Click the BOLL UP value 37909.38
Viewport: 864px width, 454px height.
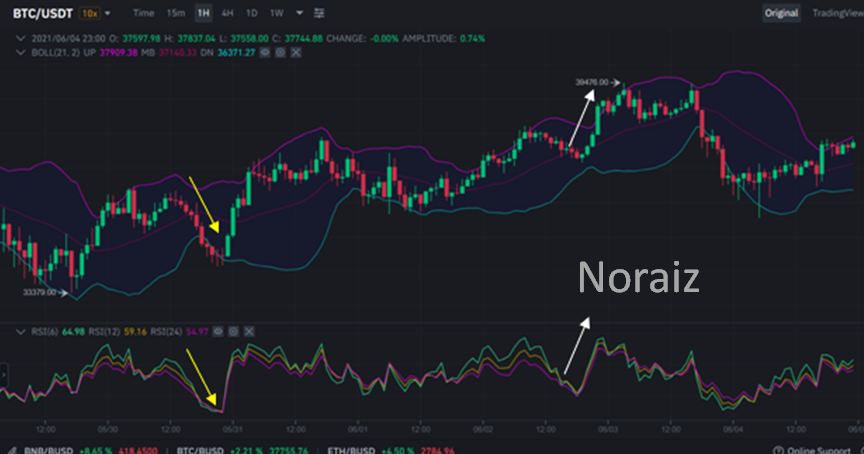[x=118, y=52]
